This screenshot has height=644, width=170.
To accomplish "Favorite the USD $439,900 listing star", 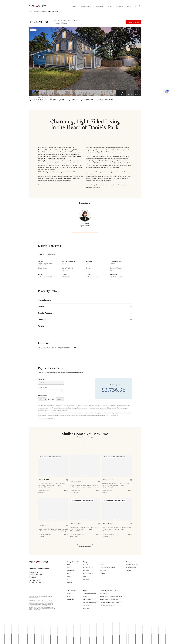I will pyautogui.click(x=99, y=524).
